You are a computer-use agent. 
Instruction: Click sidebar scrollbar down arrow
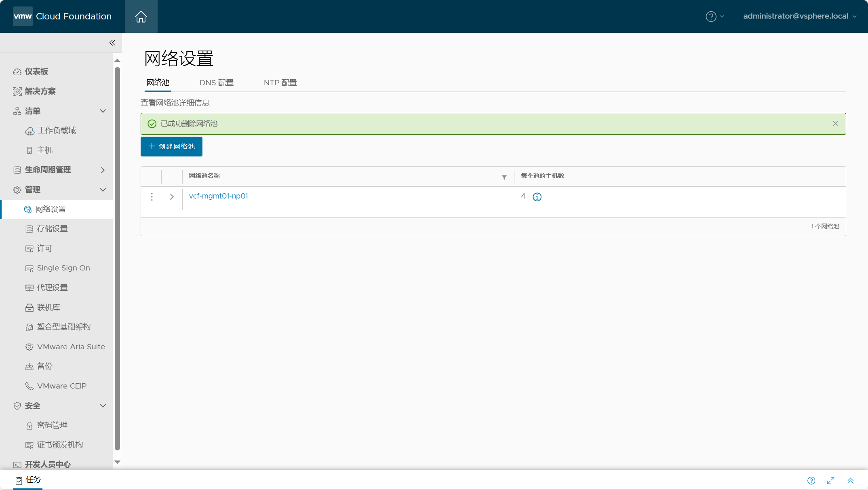point(118,462)
